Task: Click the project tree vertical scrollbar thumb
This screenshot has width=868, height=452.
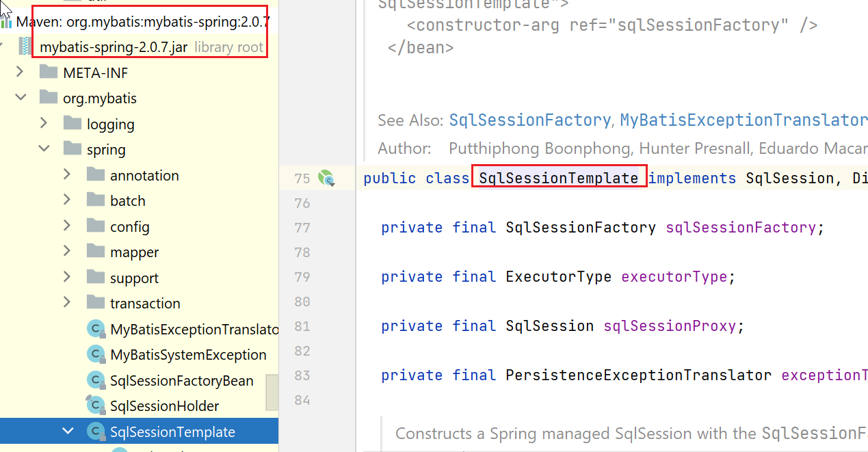Action: (272, 392)
